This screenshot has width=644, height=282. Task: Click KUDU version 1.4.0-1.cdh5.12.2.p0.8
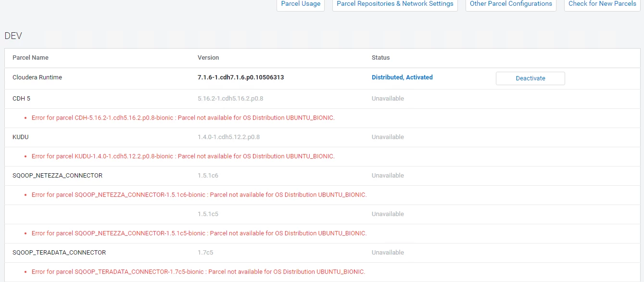tap(229, 137)
